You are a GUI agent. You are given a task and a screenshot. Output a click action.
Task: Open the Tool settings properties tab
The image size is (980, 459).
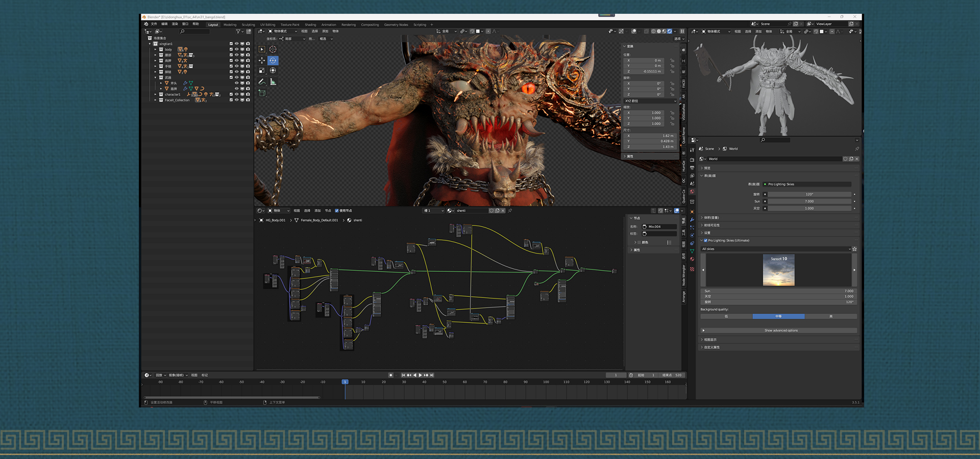tap(692, 150)
